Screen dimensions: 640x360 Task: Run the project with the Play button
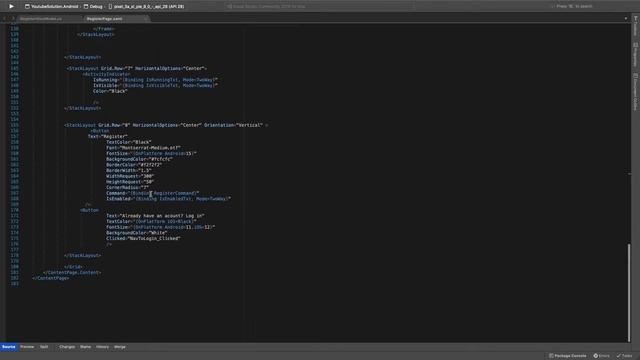click(11, 7)
